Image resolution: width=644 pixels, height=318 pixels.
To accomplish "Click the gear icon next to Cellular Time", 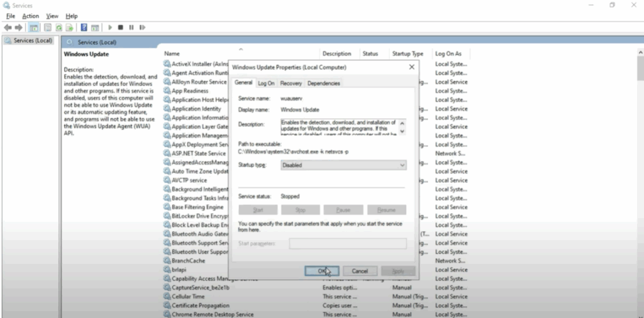I will (167, 296).
